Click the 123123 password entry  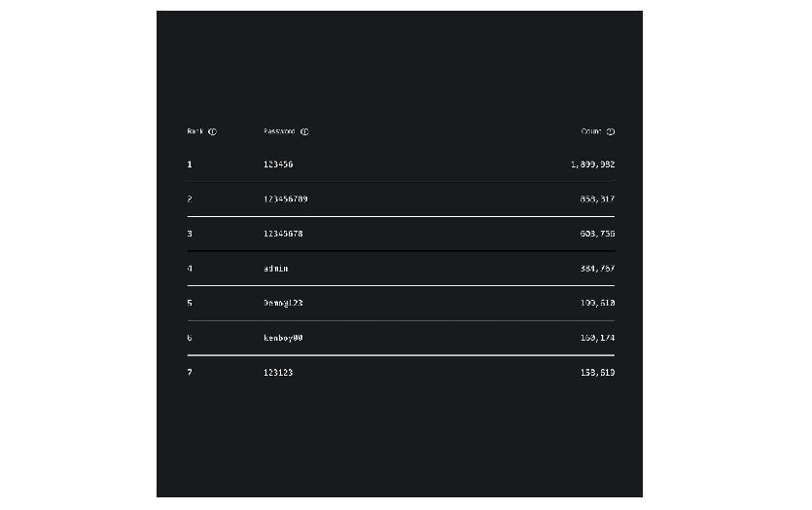coord(278,373)
